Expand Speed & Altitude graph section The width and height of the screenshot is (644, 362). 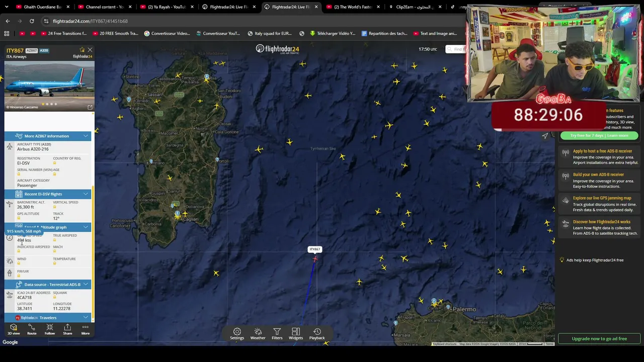coord(48,227)
